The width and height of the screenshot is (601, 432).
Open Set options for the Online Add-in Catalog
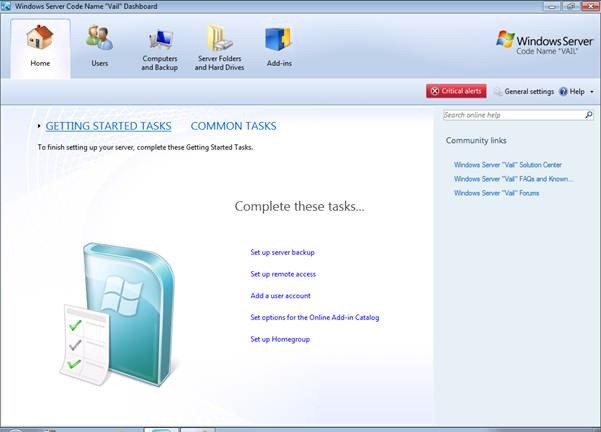315,317
